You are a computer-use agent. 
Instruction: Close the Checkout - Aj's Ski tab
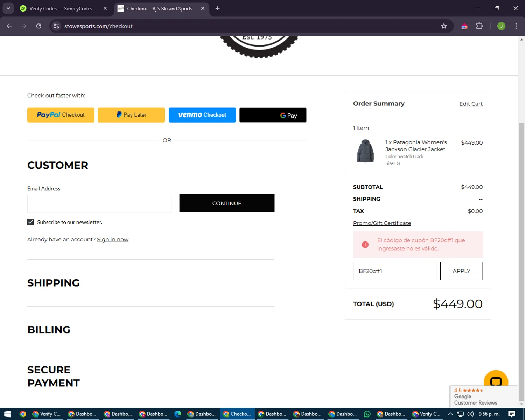(x=203, y=8)
